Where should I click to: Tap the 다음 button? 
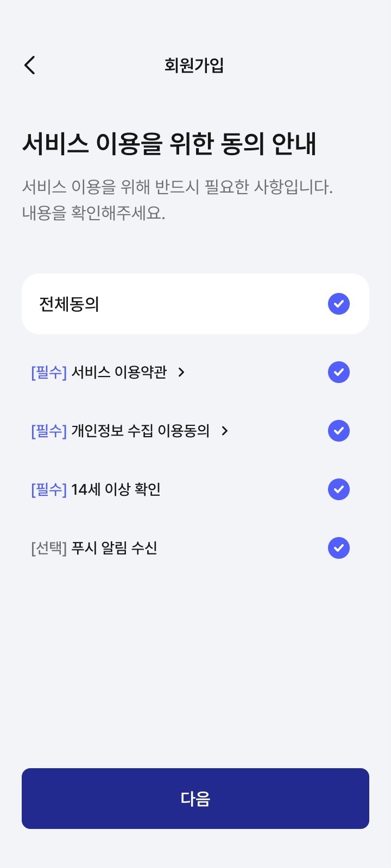[x=195, y=799]
